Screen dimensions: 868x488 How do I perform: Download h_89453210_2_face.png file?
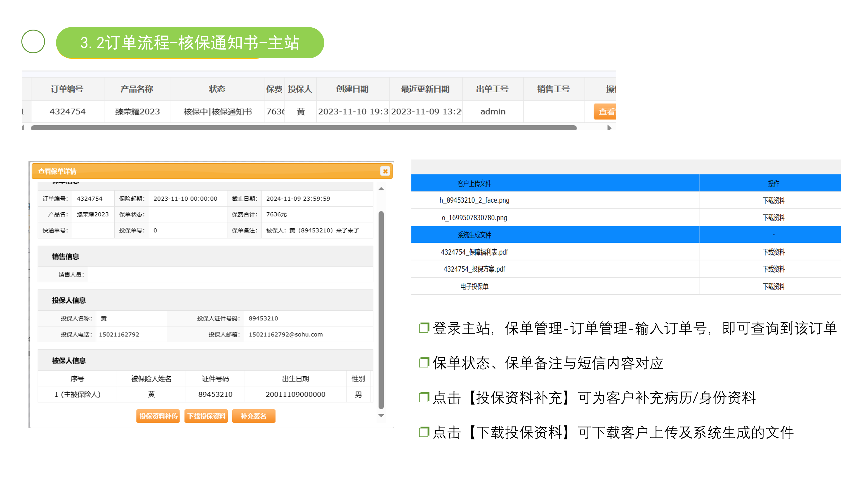(x=773, y=200)
